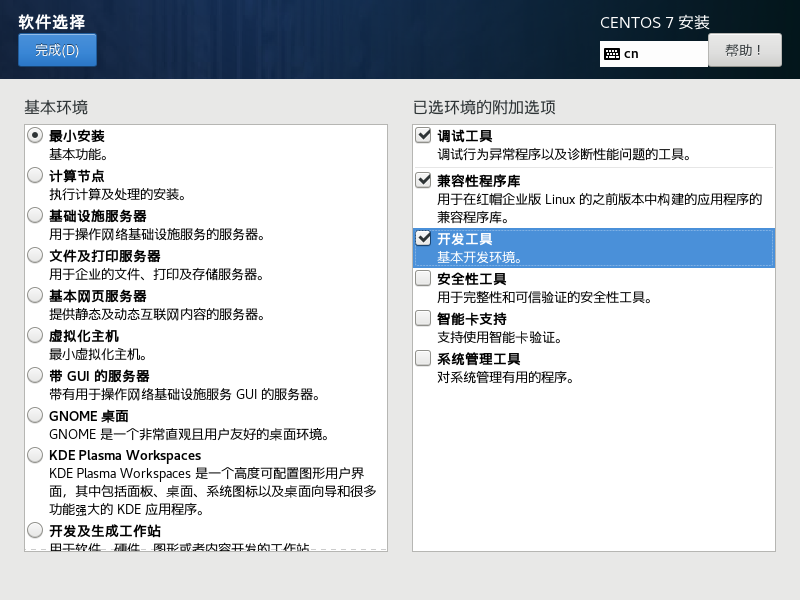Click the keyboard layout icon next to cn

(612, 54)
